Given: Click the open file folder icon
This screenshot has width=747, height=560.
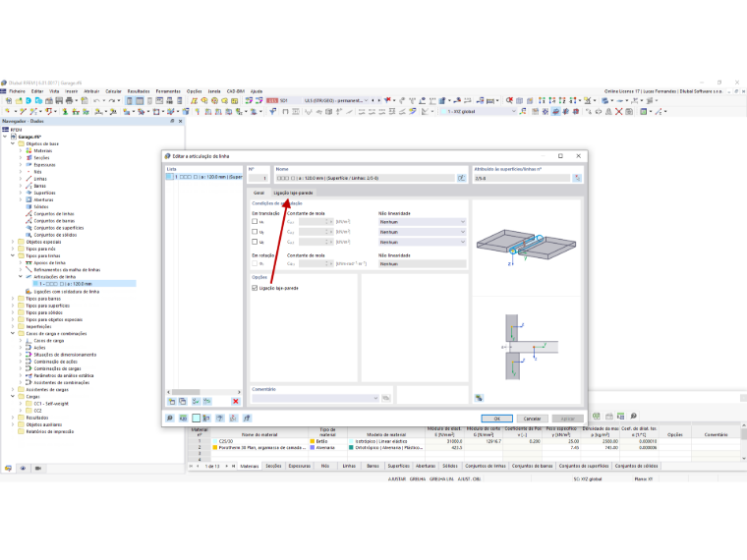Looking at the screenshot, I should click(19, 100).
